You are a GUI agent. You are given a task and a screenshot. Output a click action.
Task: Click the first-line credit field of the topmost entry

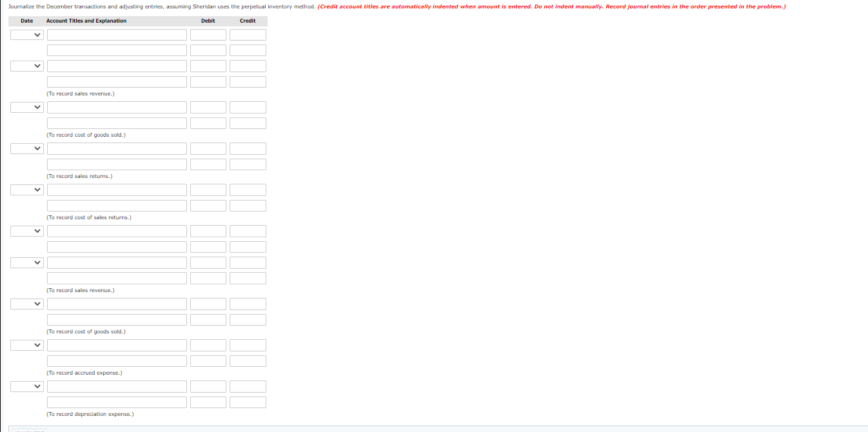pos(248,35)
